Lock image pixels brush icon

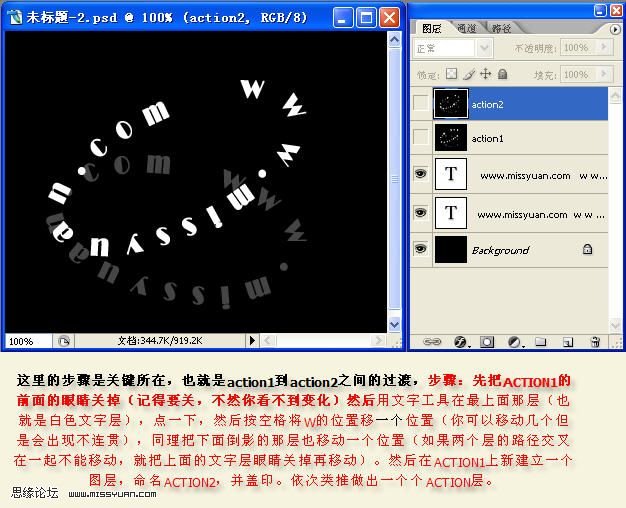click(x=469, y=74)
